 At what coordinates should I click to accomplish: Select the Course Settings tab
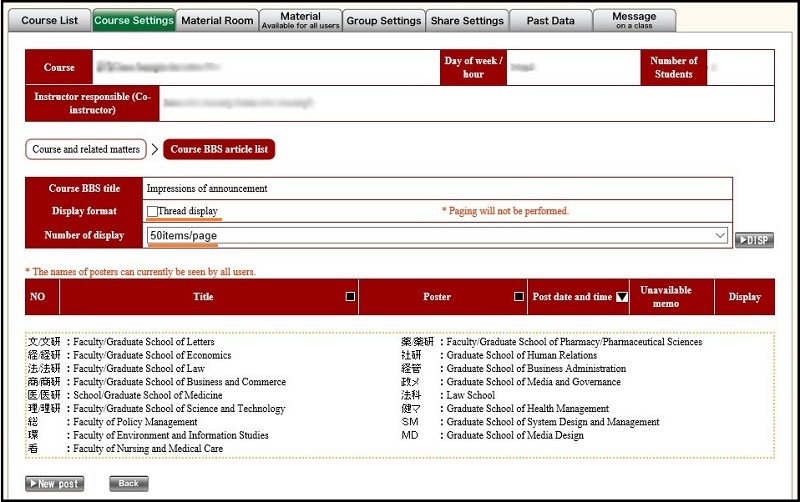click(x=134, y=21)
